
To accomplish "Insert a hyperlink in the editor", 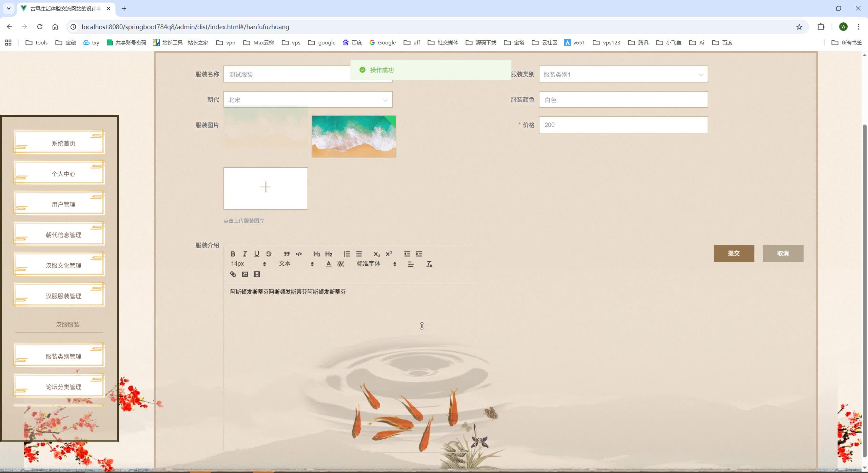I will [233, 274].
